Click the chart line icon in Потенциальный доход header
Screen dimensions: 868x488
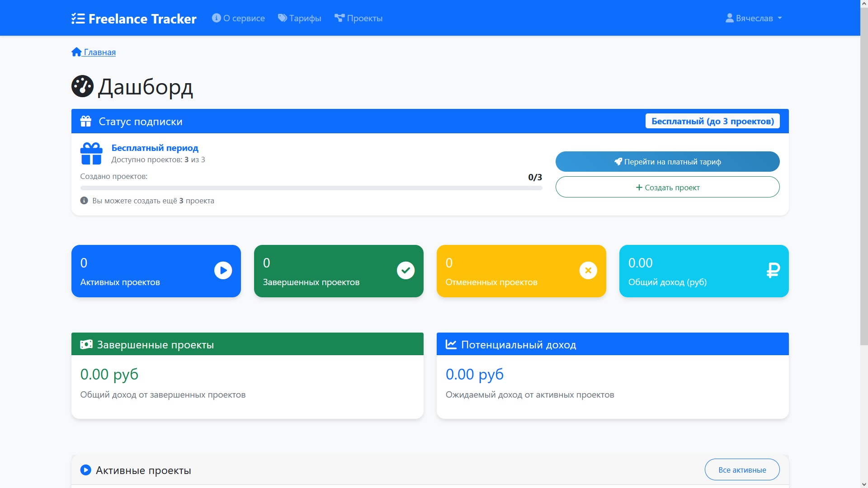click(x=451, y=344)
